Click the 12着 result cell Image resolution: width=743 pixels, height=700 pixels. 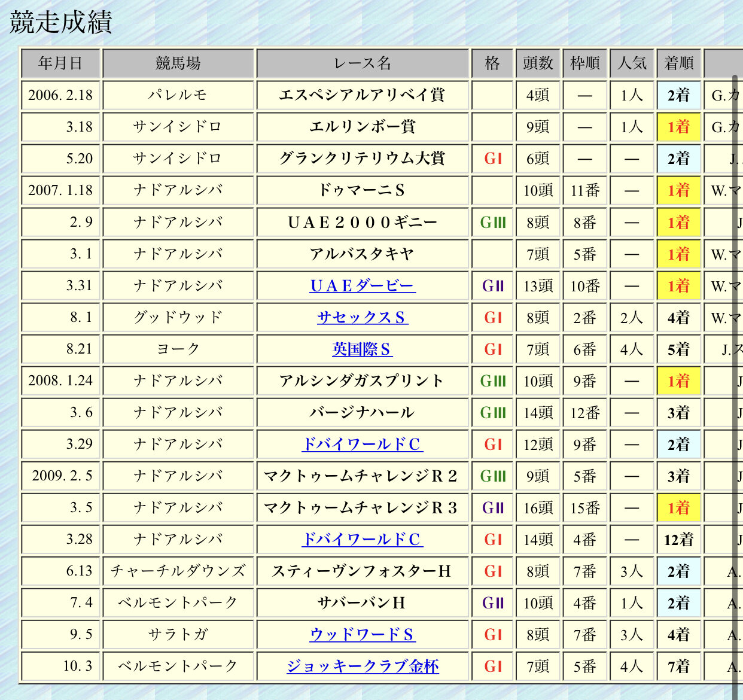click(679, 540)
